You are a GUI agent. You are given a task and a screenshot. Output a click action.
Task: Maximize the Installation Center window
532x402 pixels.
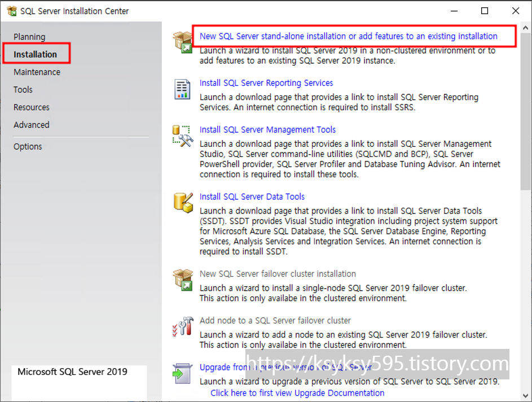point(485,11)
